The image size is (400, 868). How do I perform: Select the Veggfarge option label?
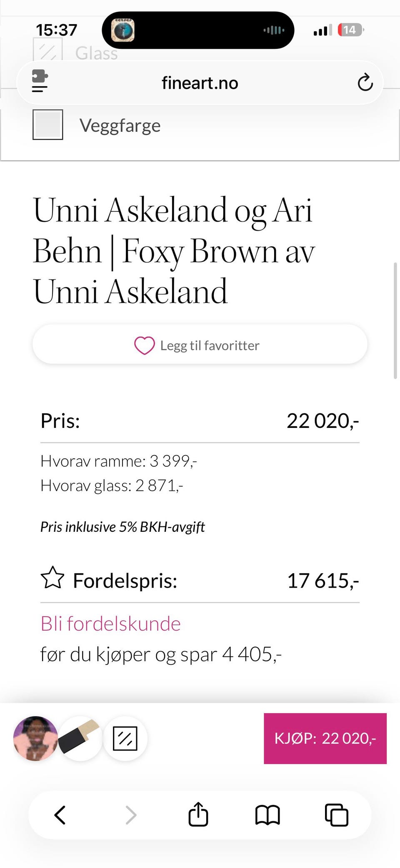120,126
